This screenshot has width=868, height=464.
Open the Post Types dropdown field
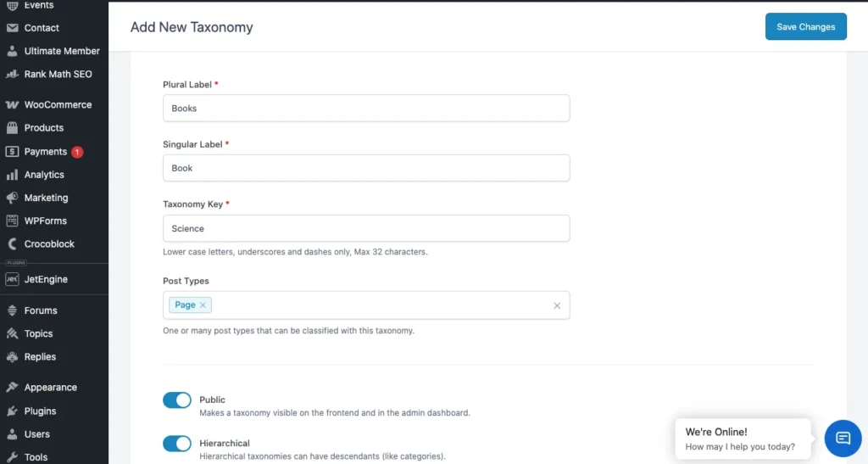click(381, 305)
